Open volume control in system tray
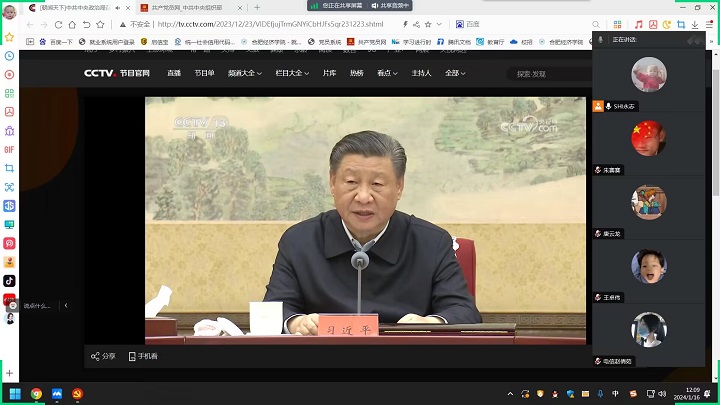Viewport: 720px width, 405px height. [662, 394]
